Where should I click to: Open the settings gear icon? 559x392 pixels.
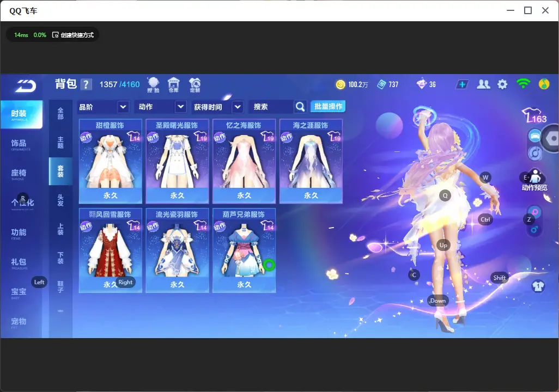(502, 84)
